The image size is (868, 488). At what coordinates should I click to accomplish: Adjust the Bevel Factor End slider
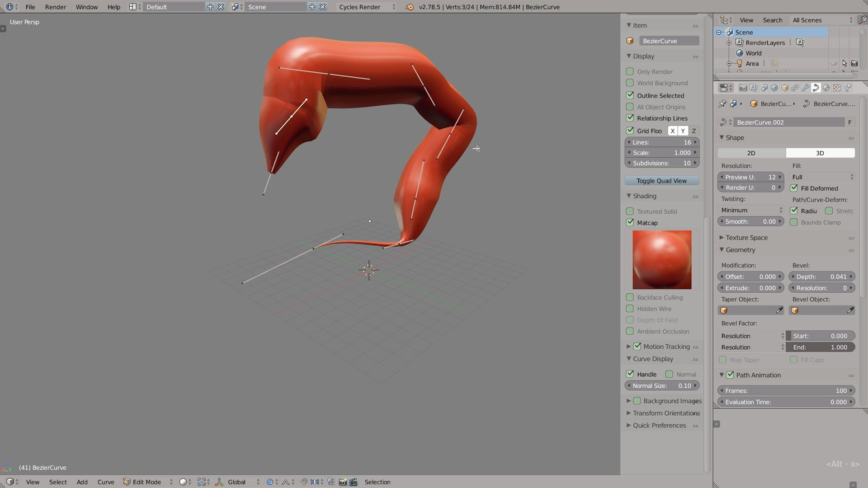821,347
